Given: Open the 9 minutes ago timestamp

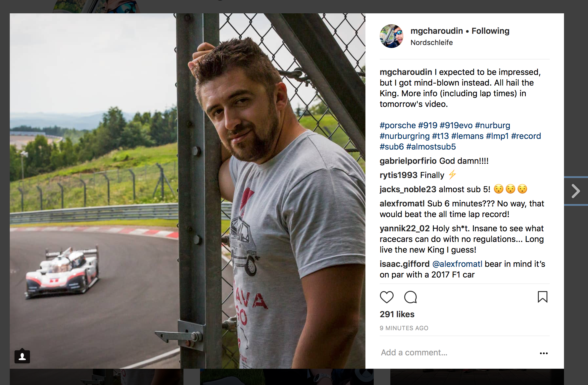Looking at the screenshot, I should point(404,328).
